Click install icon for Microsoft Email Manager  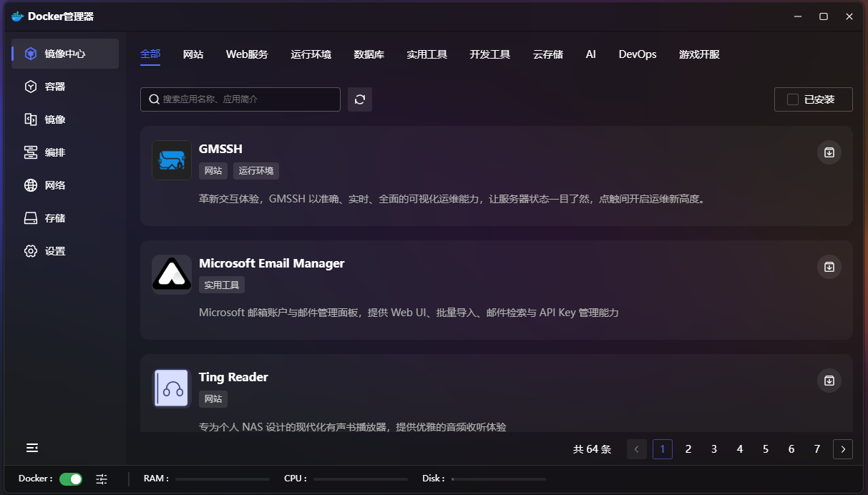click(x=829, y=267)
